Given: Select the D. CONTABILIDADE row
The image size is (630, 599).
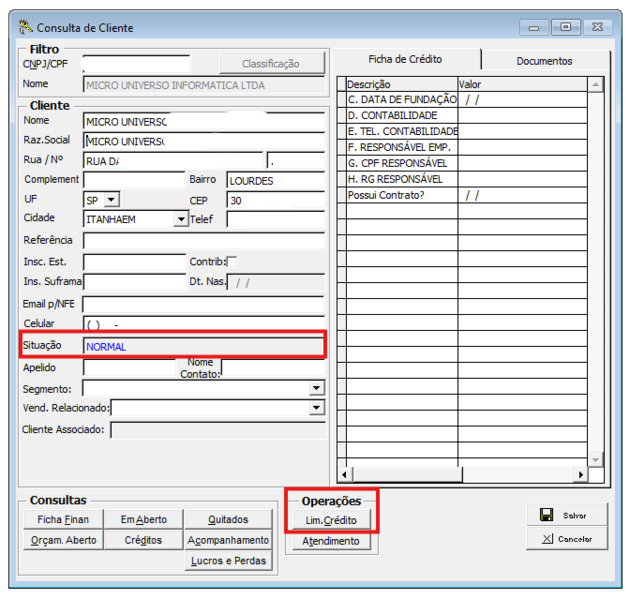Looking at the screenshot, I should click(x=462, y=116).
